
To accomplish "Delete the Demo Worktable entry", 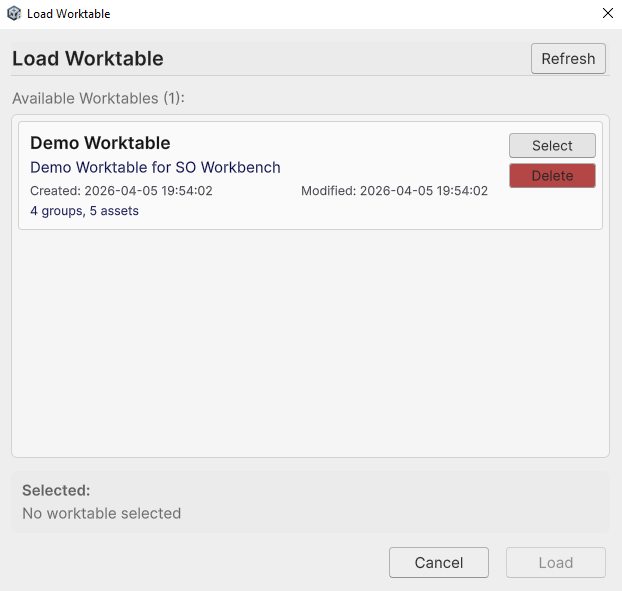I will tap(552, 176).
